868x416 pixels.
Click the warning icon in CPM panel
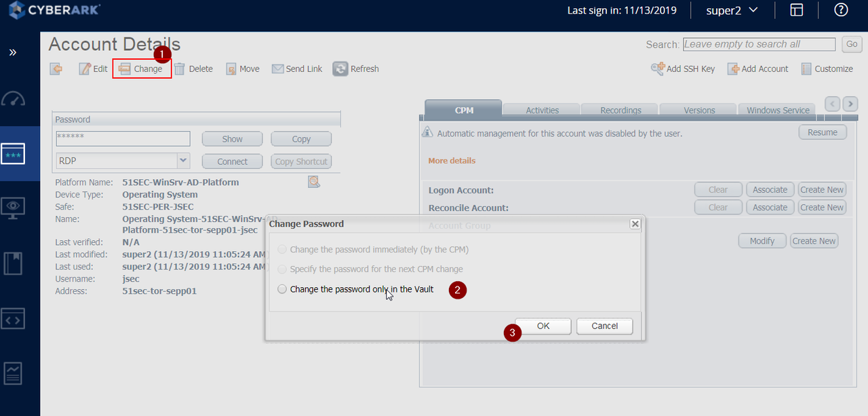click(x=428, y=132)
